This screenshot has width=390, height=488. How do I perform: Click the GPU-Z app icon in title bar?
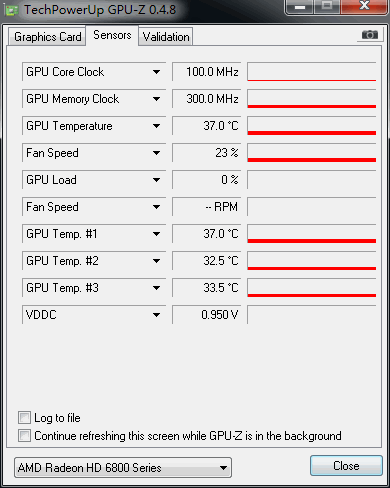click(x=12, y=10)
